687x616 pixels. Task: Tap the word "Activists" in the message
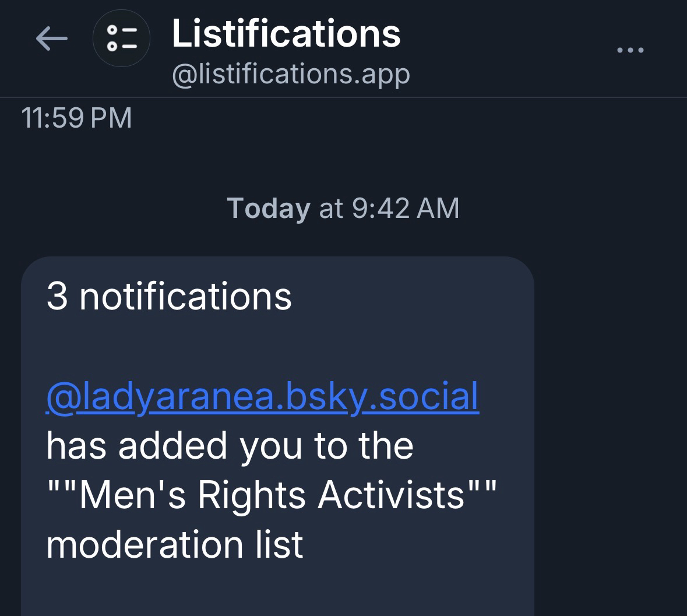coord(392,495)
